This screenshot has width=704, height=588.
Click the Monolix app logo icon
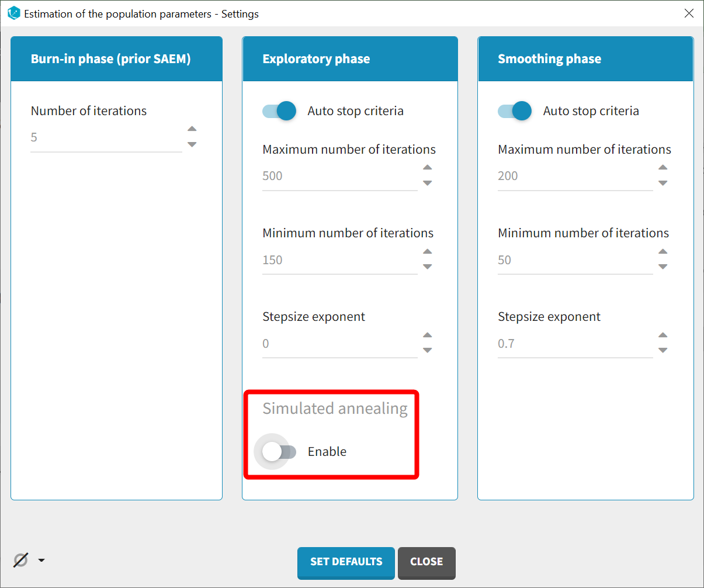point(13,13)
